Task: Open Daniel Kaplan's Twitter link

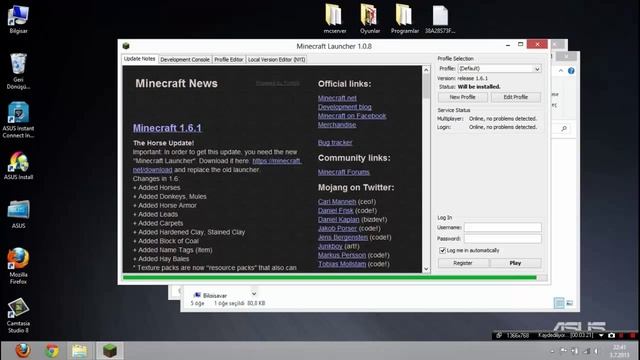Action: coord(338,220)
